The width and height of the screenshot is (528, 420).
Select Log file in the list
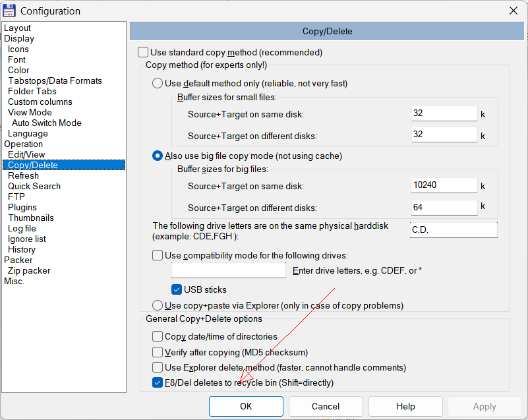point(22,228)
